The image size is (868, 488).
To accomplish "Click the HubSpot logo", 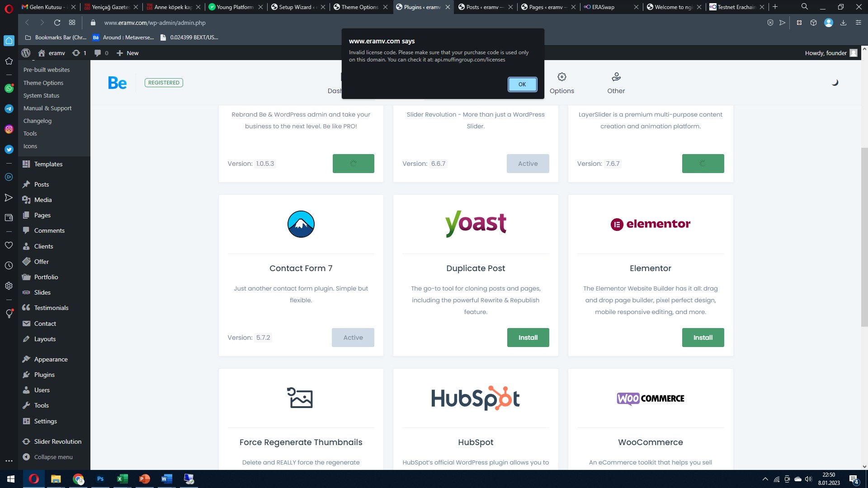I will coord(476,398).
